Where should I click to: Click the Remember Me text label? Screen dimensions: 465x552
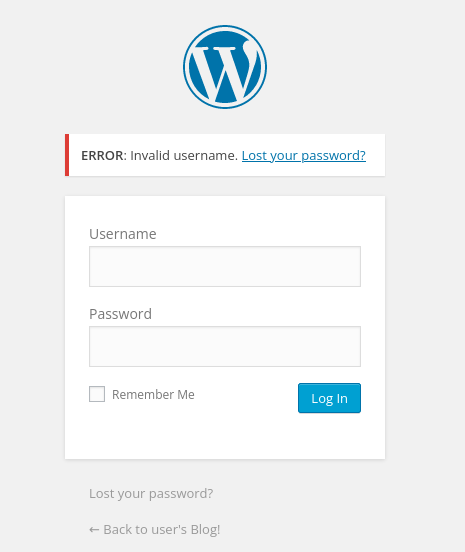(x=153, y=395)
